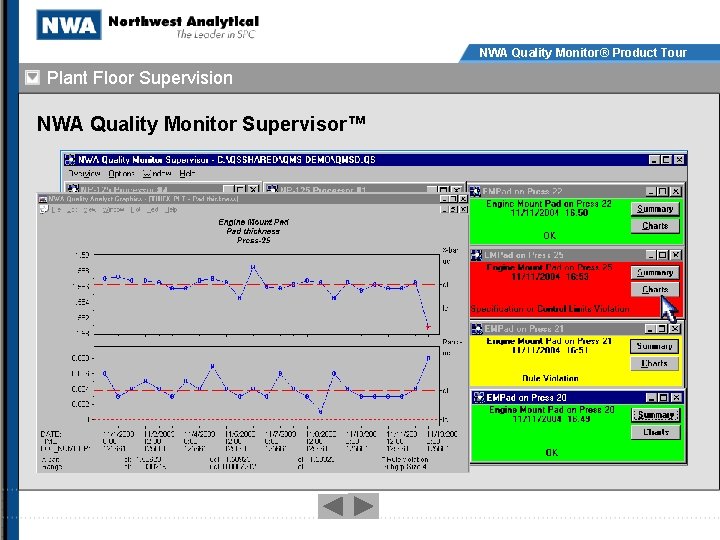This screenshot has width=720, height=540.
Task: Minimize the EMPad on Press 25 window
Action: pos(651,255)
